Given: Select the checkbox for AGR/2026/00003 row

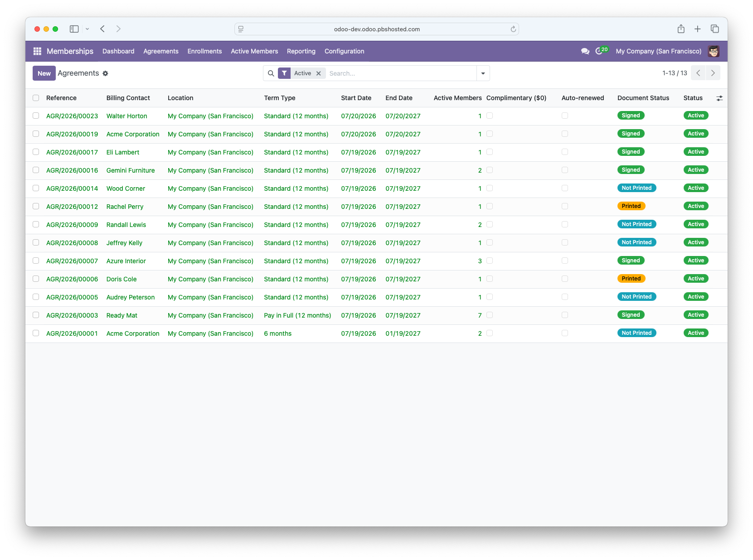Looking at the screenshot, I should (x=36, y=315).
